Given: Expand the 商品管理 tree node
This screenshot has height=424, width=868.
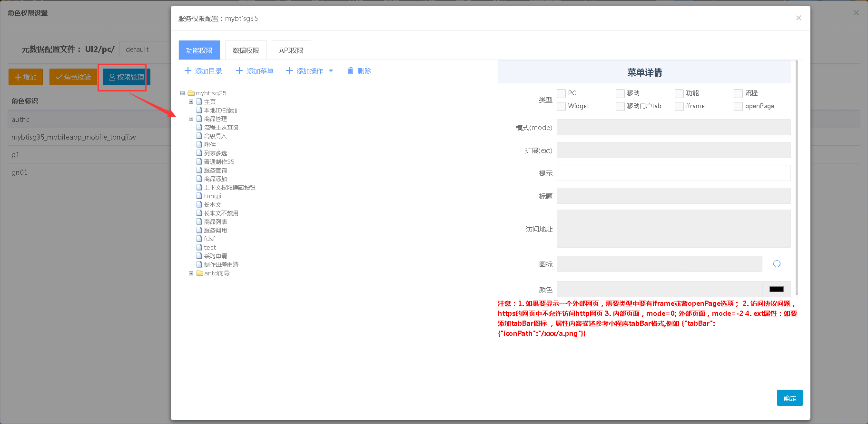Looking at the screenshot, I should coord(191,119).
